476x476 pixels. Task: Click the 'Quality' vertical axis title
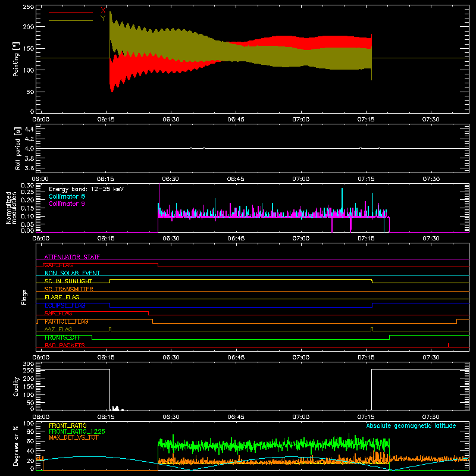click(x=16, y=386)
